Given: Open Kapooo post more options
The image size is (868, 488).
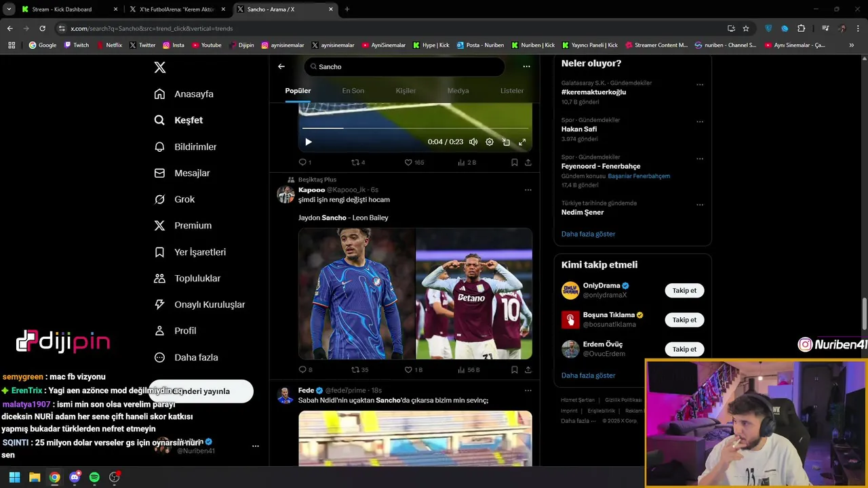Looking at the screenshot, I should coord(528,190).
